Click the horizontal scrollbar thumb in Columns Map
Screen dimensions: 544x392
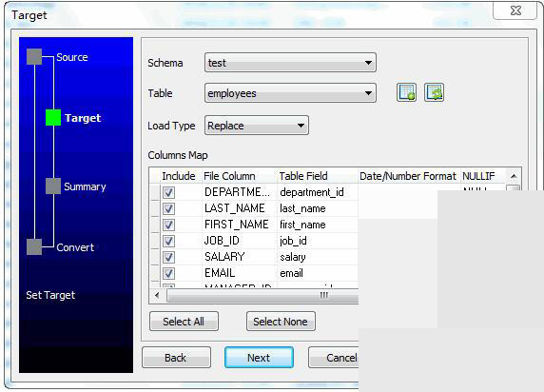pyautogui.click(x=262, y=296)
